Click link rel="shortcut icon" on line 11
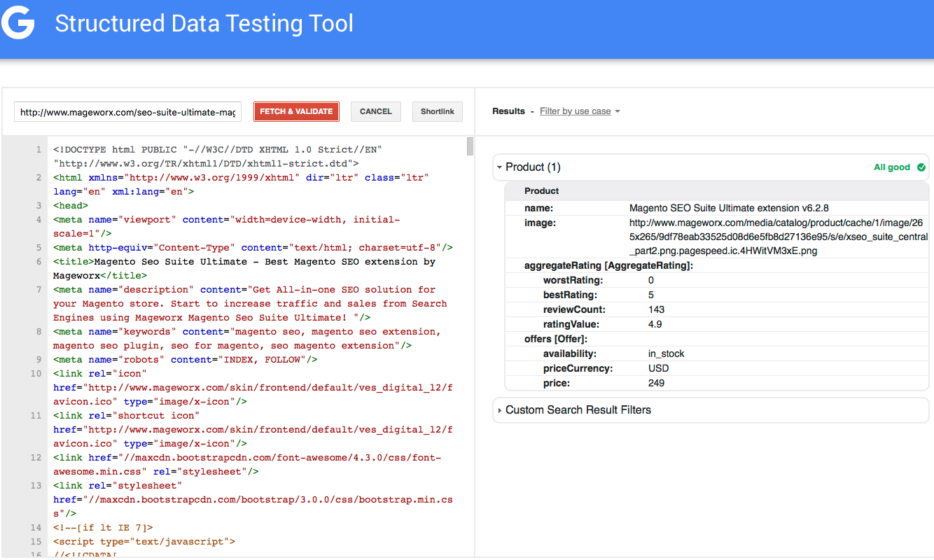 (253, 430)
